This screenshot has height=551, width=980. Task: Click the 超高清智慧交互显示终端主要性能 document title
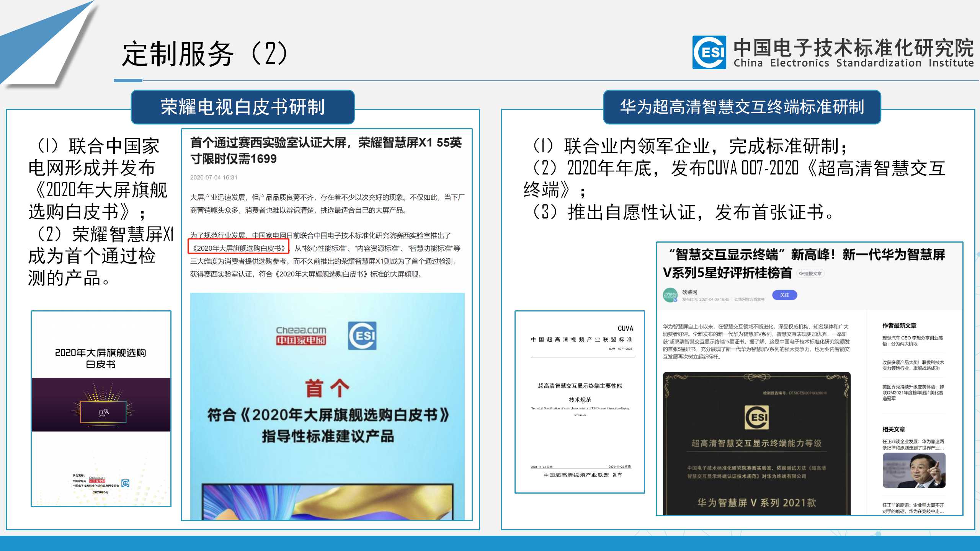pyautogui.click(x=580, y=386)
